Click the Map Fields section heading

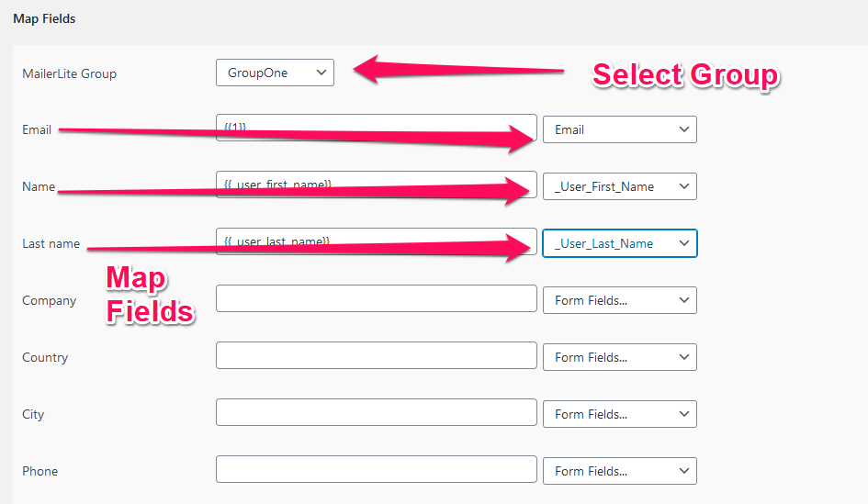44,18
